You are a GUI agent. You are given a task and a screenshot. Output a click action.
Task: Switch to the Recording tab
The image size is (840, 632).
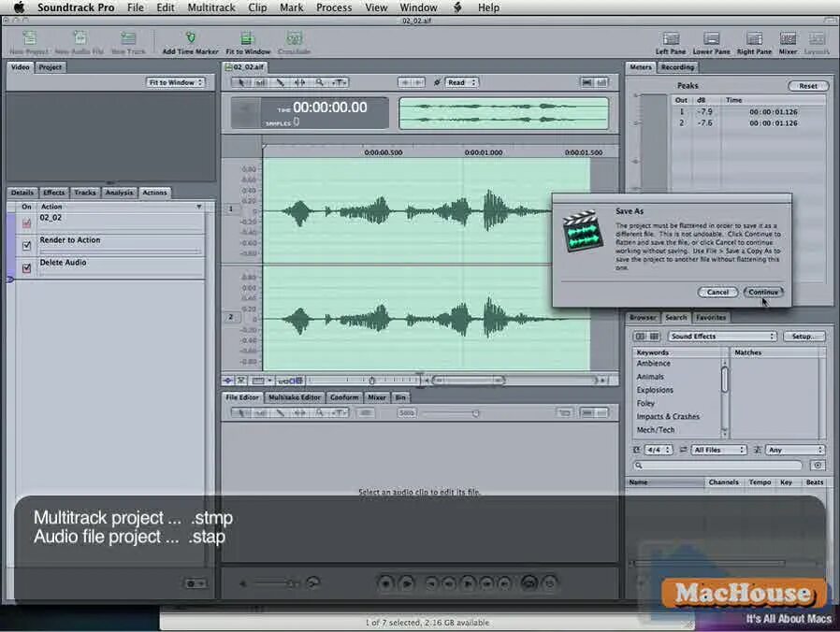tap(677, 67)
